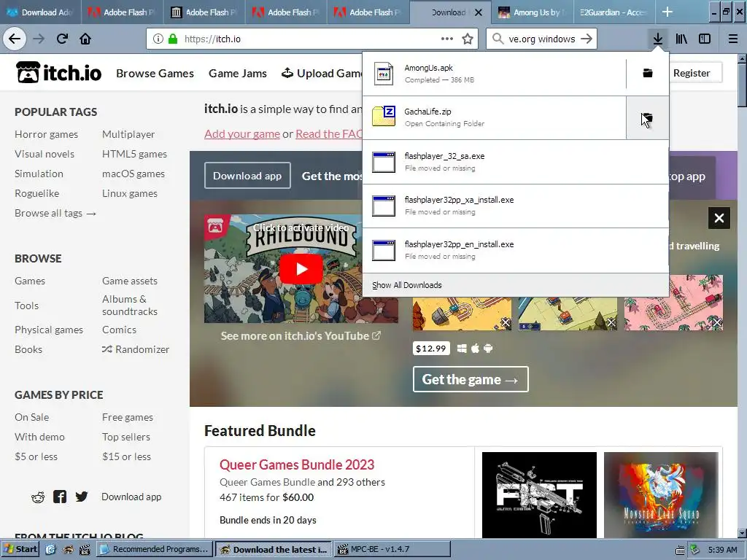The height and width of the screenshot is (560, 747).
Task: Click the Register button
Action: tap(692, 73)
